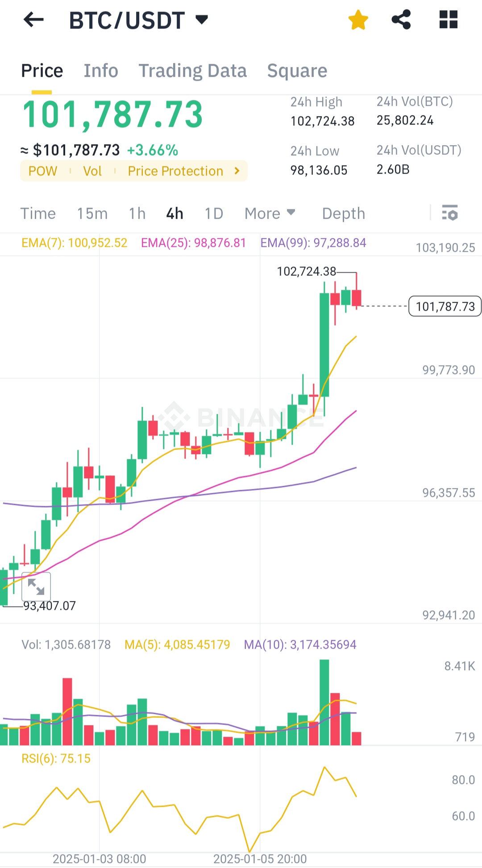The image size is (482, 868).
Task: Select the 1D timeframe
Action: click(214, 213)
